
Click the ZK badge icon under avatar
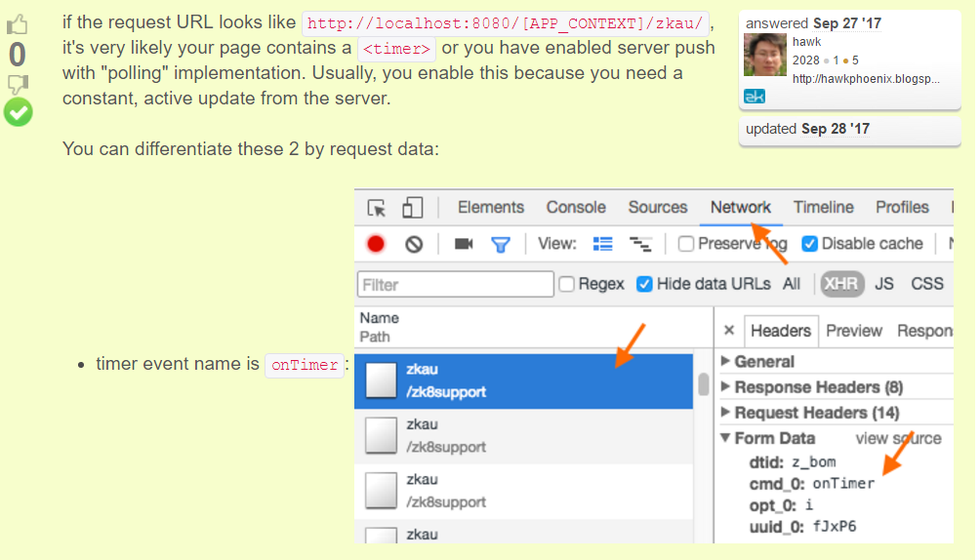pyautogui.click(x=755, y=97)
